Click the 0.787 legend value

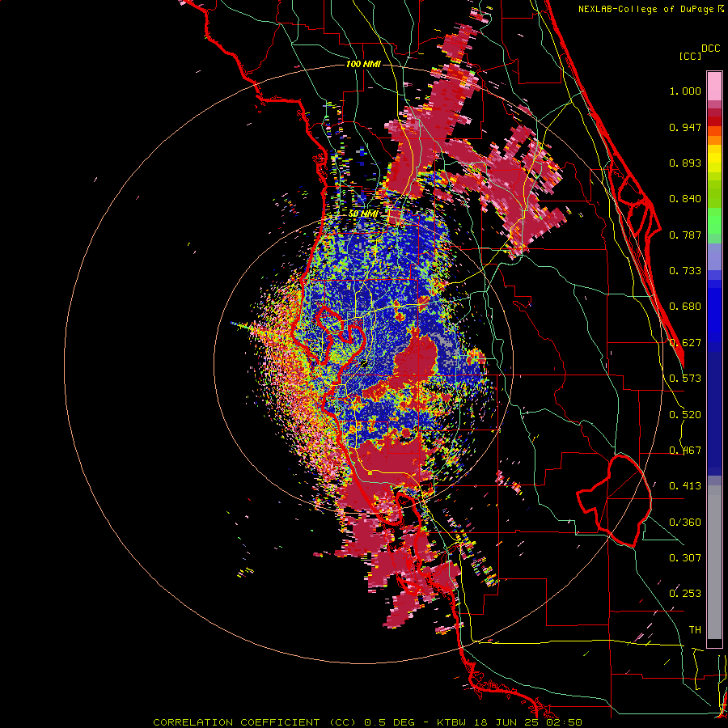pos(685,235)
